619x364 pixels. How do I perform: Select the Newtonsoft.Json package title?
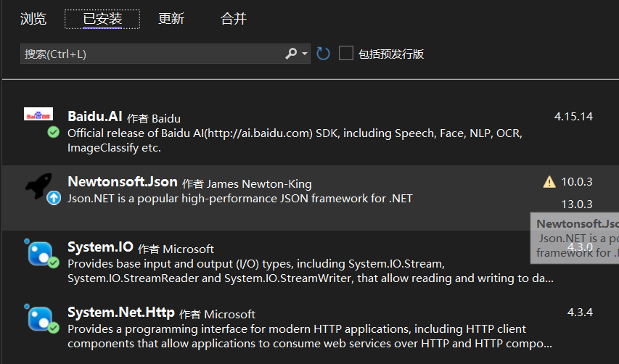click(123, 182)
